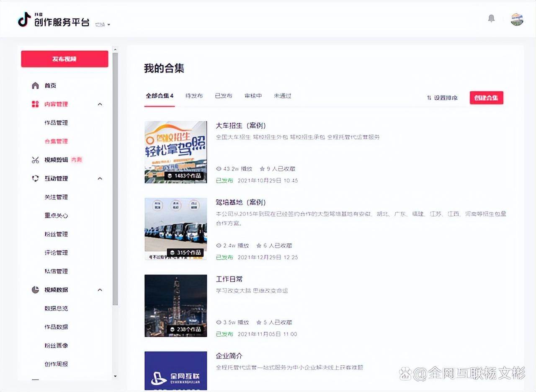536x392 pixels.
Task: Click the star icon beside 6 人已收藏
Action: click(259, 245)
